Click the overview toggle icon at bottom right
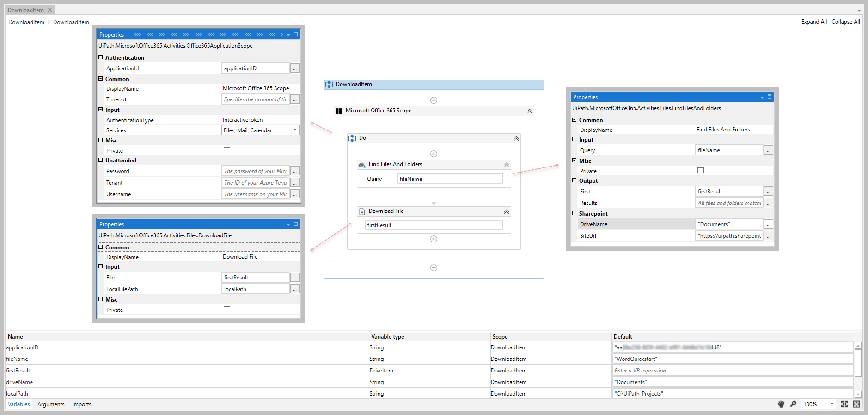This screenshot has height=415, width=868. pos(856,404)
